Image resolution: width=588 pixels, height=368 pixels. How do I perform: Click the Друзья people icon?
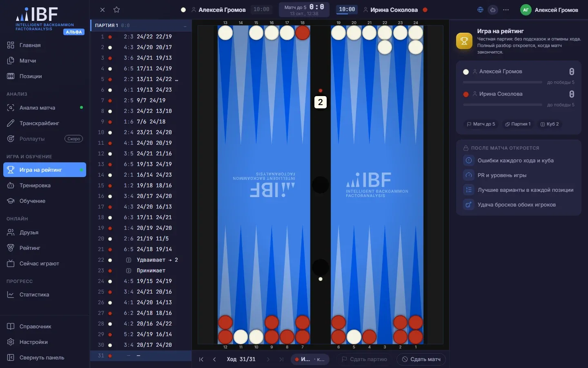click(x=11, y=232)
